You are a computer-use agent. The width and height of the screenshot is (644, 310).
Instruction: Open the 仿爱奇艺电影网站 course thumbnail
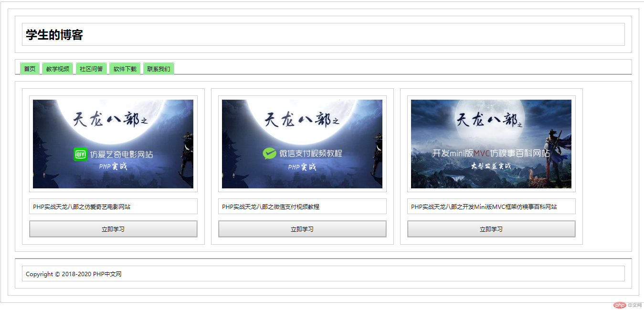(113, 144)
